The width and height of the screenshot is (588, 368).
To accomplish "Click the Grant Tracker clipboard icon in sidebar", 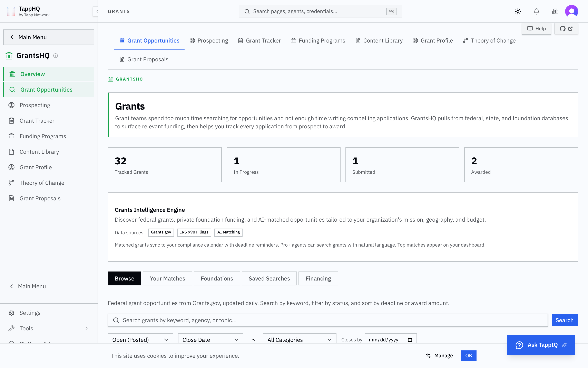I will pyautogui.click(x=11, y=121).
